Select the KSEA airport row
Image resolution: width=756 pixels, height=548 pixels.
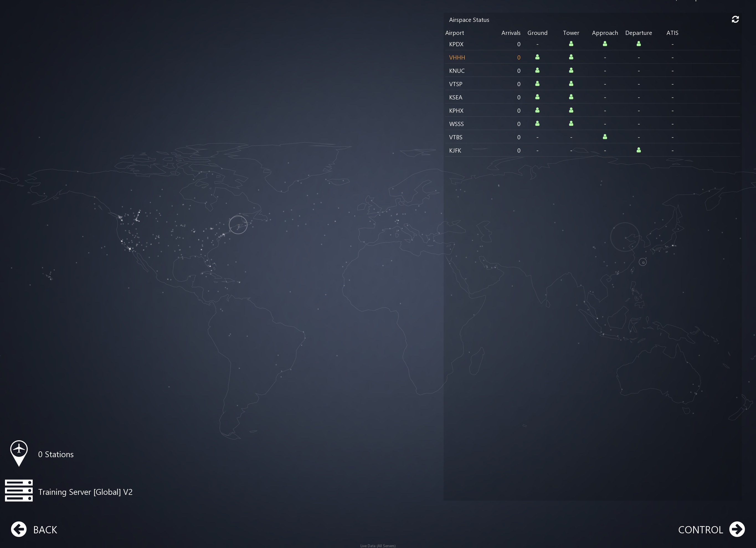(455, 97)
